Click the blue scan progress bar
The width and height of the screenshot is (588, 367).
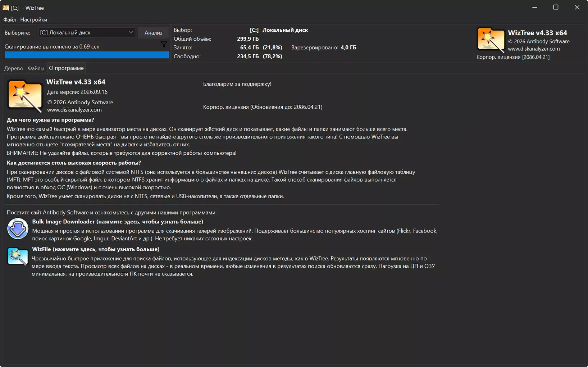coord(87,55)
